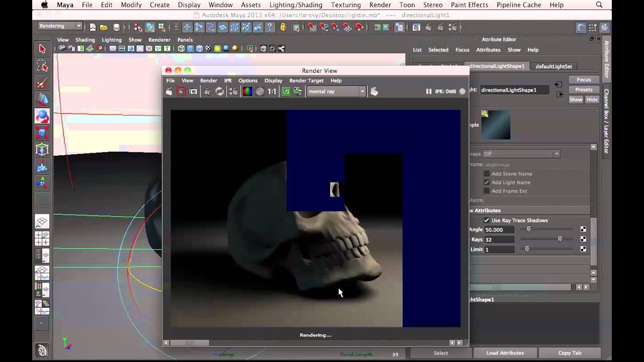The image size is (644, 362).
Task: Click Render region icon in Render View
Action: pyautogui.click(x=181, y=92)
